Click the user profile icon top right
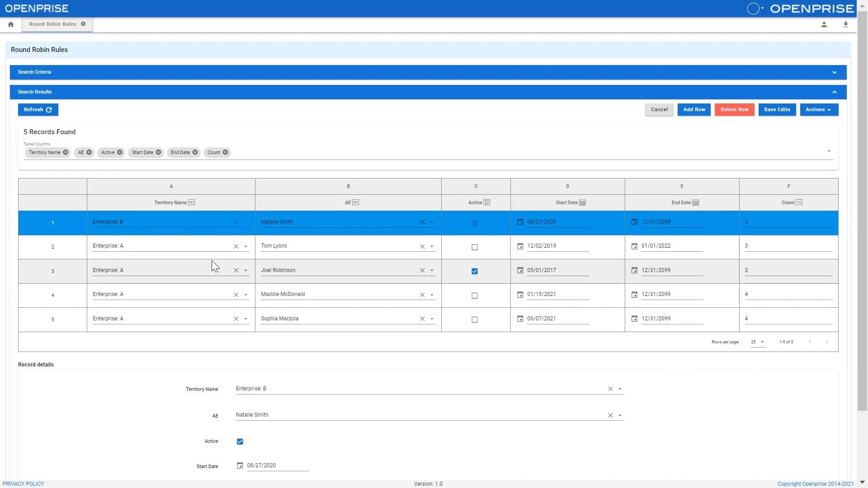The height and width of the screenshot is (488, 868). pyautogui.click(x=825, y=24)
